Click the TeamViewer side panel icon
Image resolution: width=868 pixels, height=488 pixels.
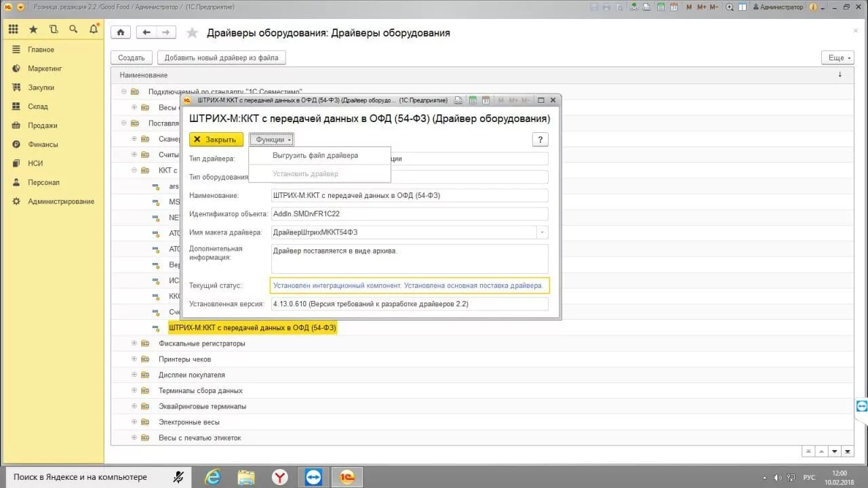862,405
